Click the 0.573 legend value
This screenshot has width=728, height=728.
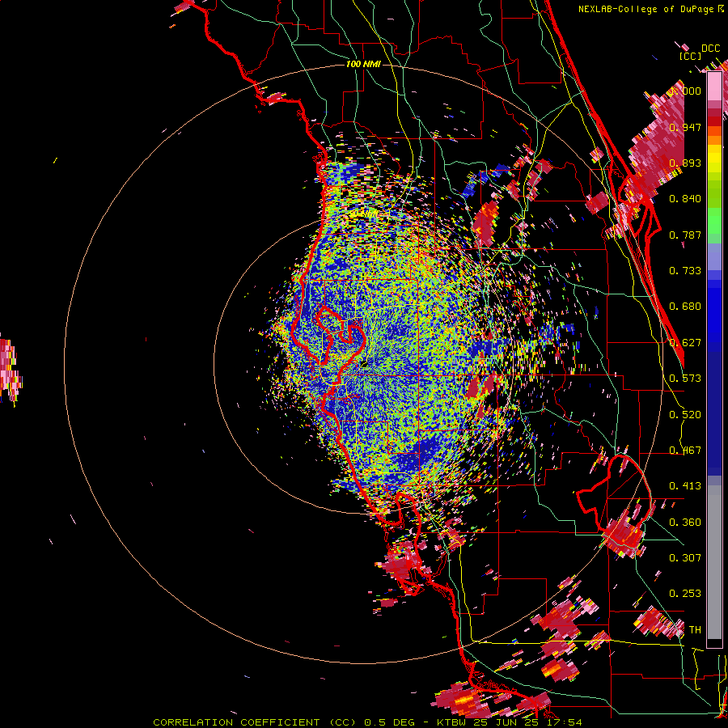685,379
